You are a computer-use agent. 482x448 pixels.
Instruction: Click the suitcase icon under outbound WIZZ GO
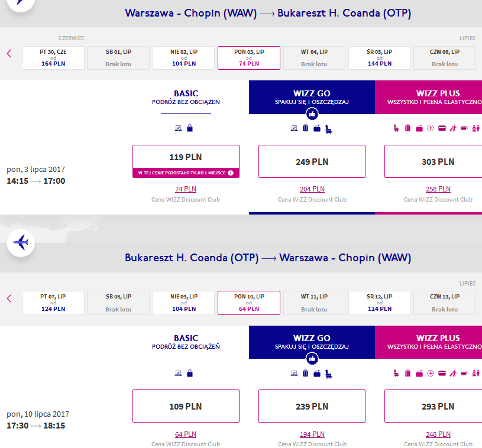[x=305, y=128]
